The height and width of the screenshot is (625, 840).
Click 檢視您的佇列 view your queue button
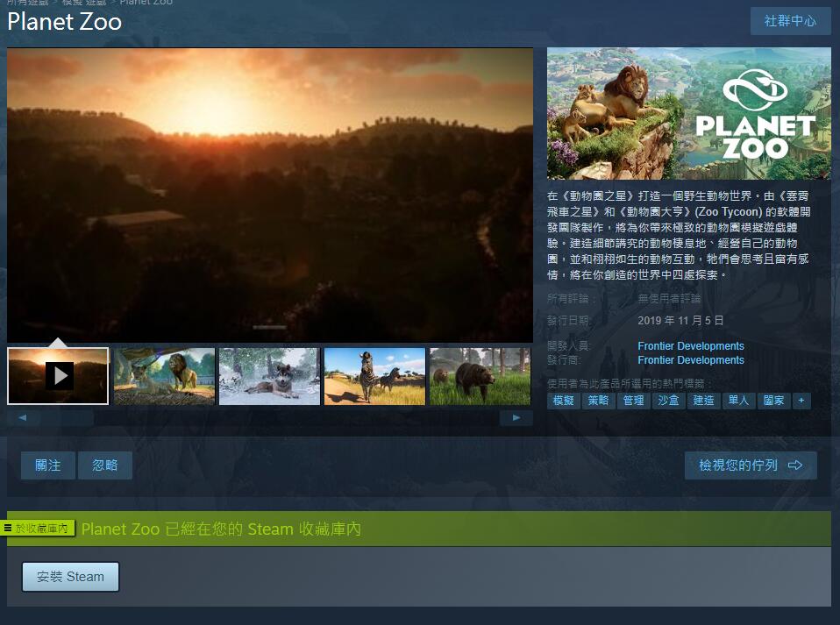pos(751,465)
